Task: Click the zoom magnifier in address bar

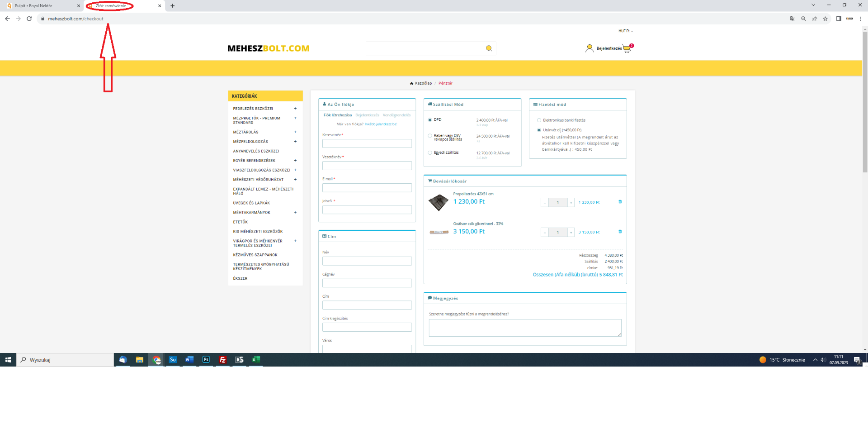Action: (x=803, y=19)
